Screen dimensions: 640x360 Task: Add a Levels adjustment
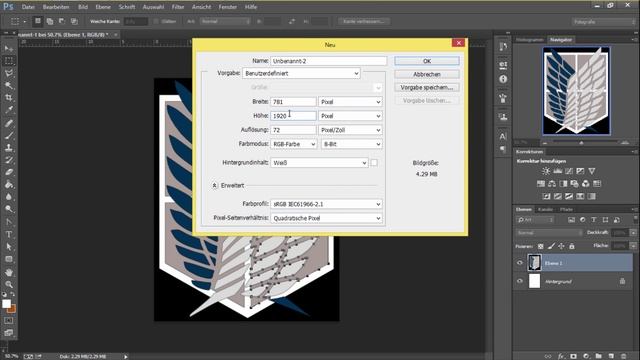[x=557, y=171]
